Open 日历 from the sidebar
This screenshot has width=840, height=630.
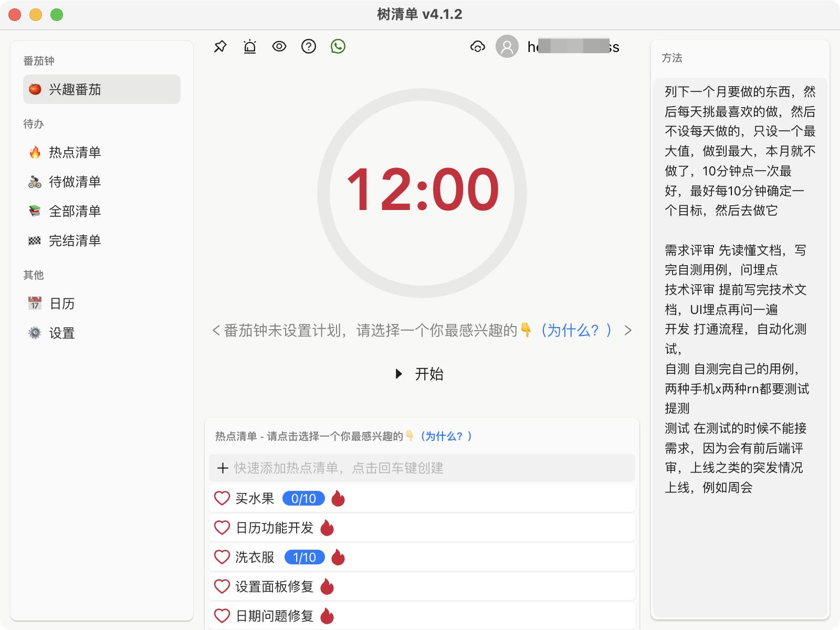(x=62, y=303)
